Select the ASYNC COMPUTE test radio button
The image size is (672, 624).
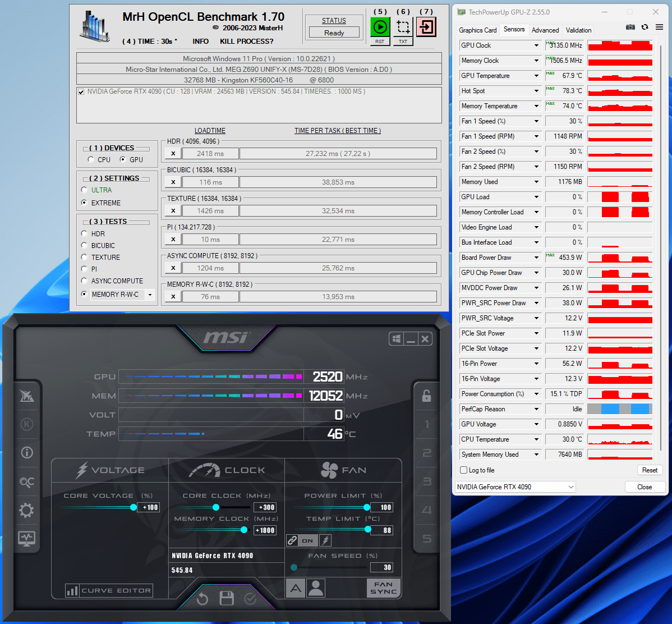85,281
